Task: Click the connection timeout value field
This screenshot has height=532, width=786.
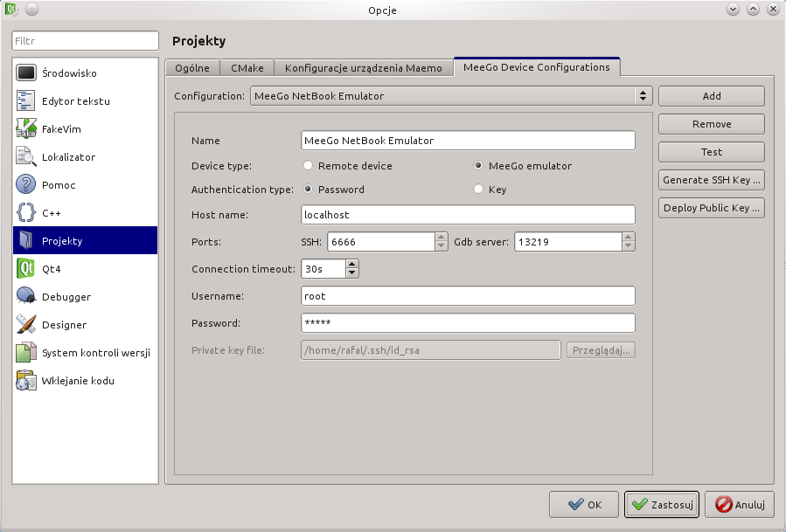Action: tap(323, 269)
